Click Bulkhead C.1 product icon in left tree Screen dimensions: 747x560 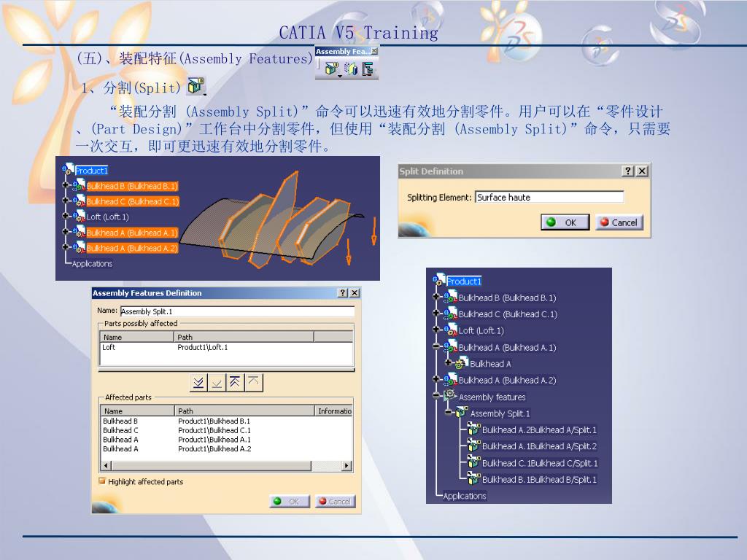[x=79, y=201]
